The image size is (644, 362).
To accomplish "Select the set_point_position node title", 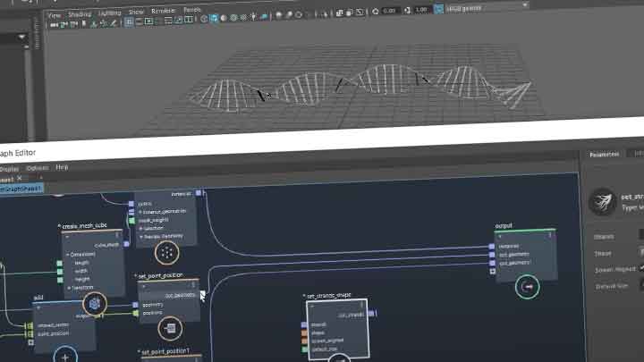I will 161,276.
